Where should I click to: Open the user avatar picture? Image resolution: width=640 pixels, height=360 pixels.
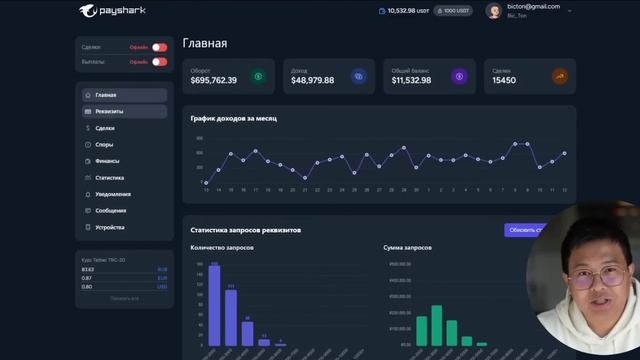click(493, 11)
